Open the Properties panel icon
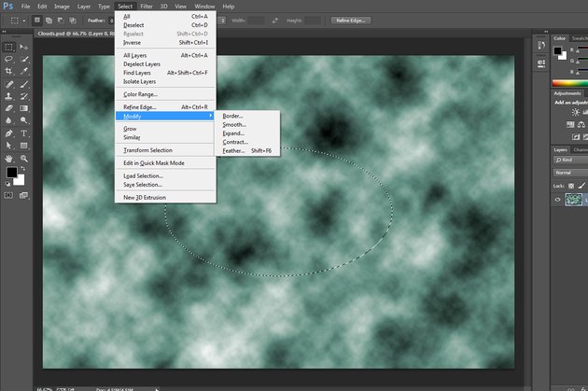This screenshot has width=588, height=391. click(541, 63)
